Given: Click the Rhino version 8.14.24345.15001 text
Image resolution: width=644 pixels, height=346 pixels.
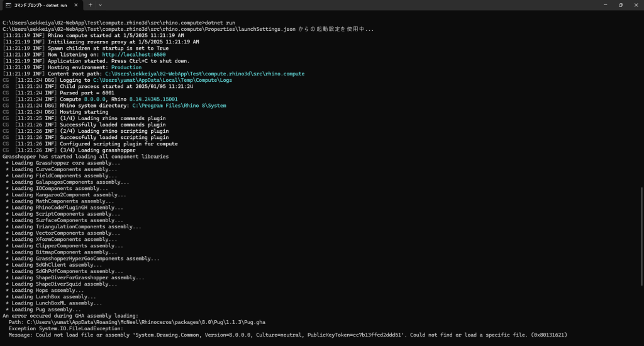Looking at the screenshot, I should coord(153,99).
